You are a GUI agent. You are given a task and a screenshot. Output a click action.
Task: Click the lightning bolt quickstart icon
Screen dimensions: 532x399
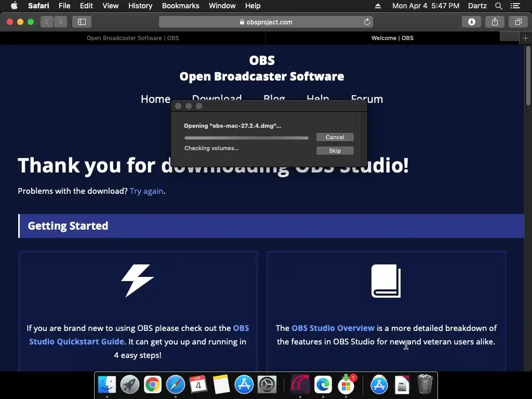pos(138,281)
